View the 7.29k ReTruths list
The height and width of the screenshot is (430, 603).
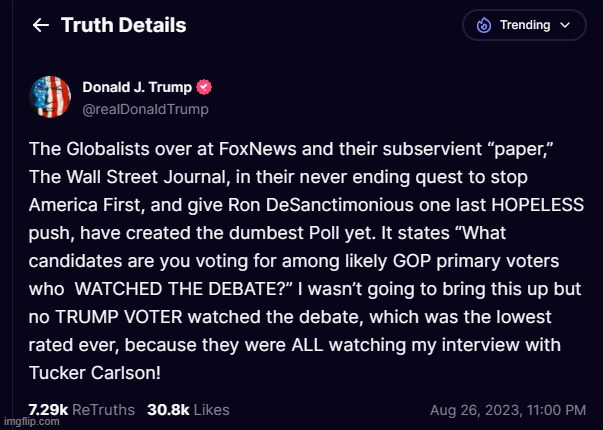click(67, 409)
